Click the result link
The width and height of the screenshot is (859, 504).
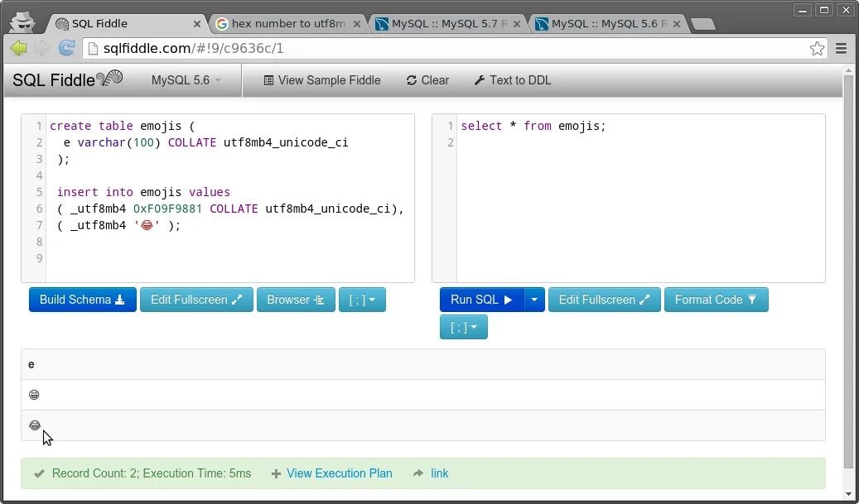tap(439, 473)
